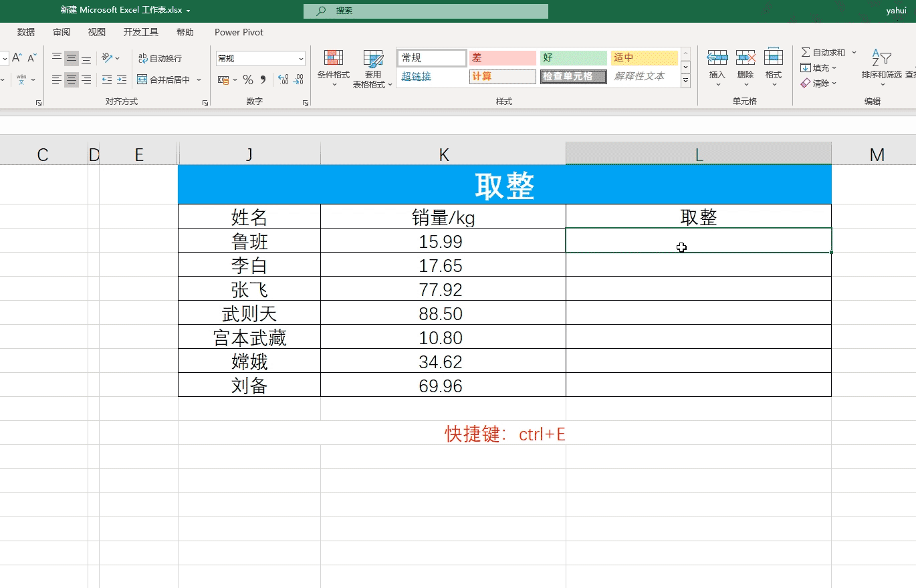
Task: Click the percent style icon
Action: pyautogui.click(x=248, y=80)
